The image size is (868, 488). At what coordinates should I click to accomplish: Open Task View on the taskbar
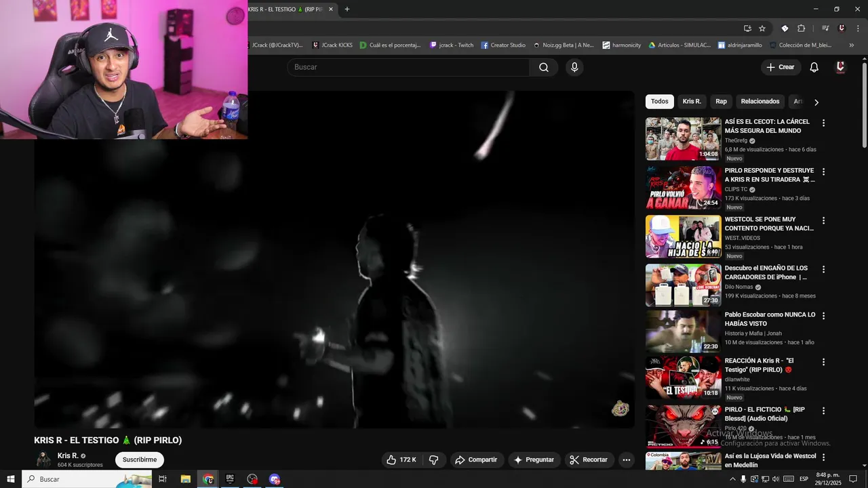[163, 479]
